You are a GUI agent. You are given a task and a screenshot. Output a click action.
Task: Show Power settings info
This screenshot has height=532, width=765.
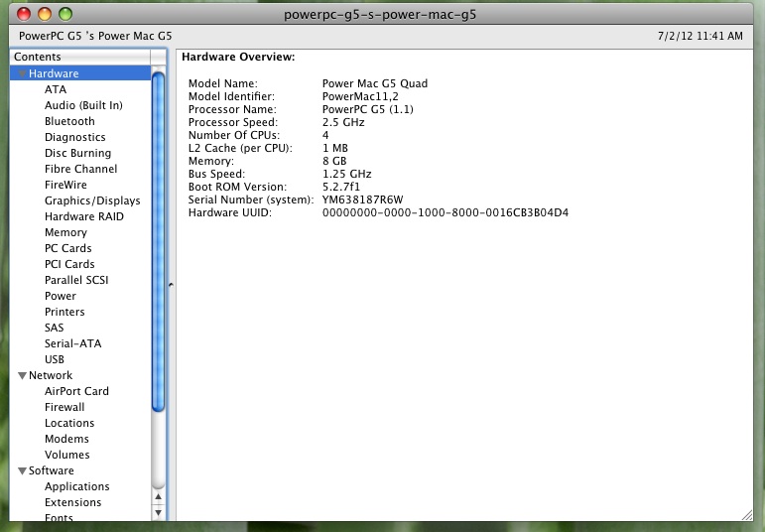(x=61, y=296)
